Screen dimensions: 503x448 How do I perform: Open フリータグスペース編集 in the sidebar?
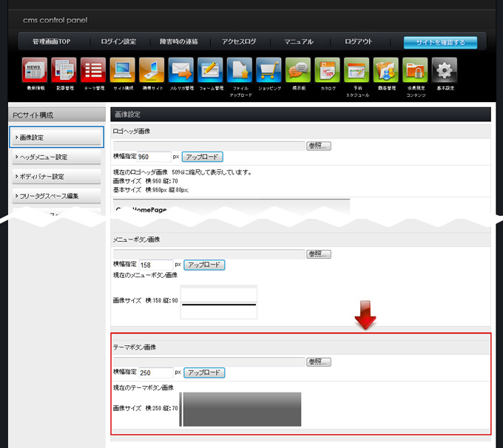pyautogui.click(x=56, y=196)
